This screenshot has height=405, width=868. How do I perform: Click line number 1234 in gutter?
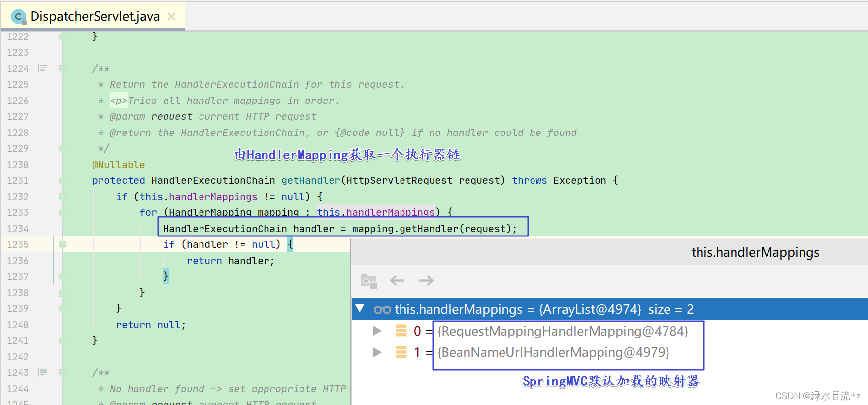[18, 229]
